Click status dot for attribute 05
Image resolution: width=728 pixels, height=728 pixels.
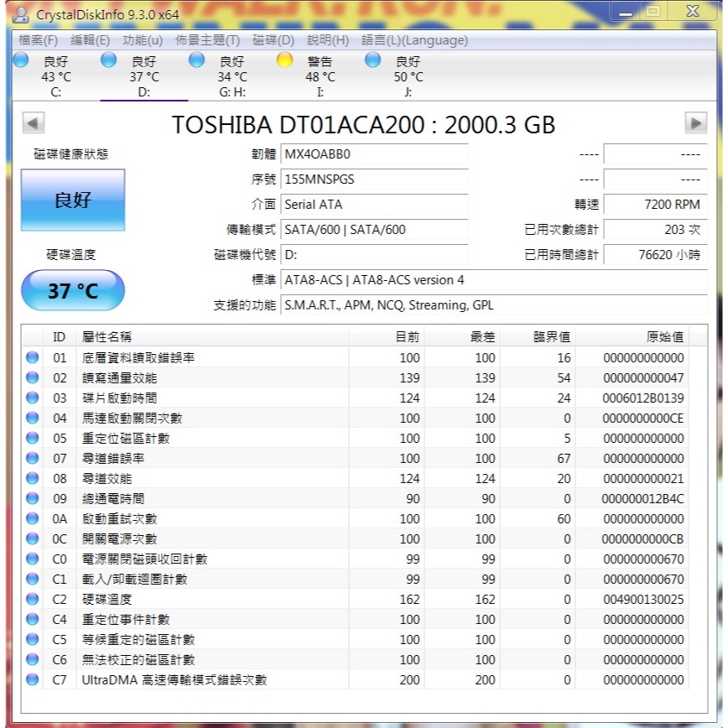point(33,438)
